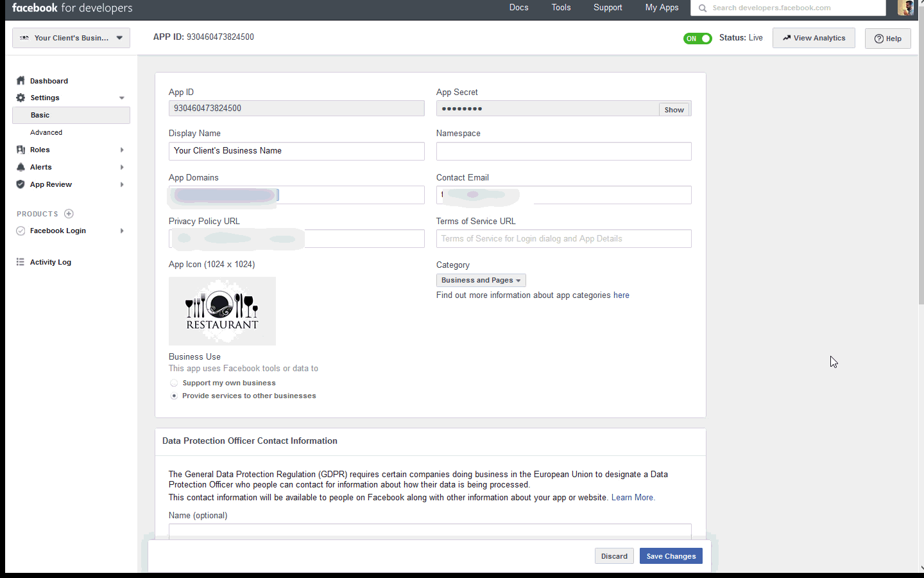Click the facebook for developers logo
924x578 pixels.
point(72,8)
